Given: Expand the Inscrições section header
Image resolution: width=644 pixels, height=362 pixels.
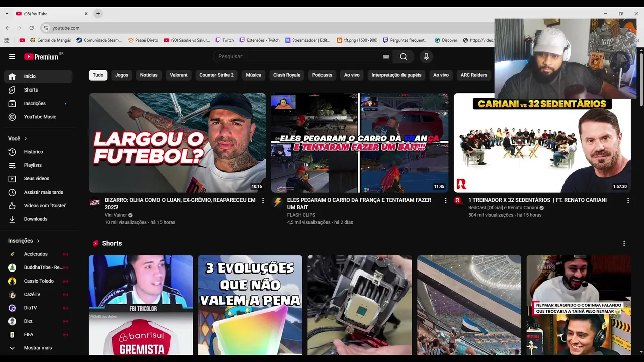Looking at the screenshot, I should tap(24, 241).
